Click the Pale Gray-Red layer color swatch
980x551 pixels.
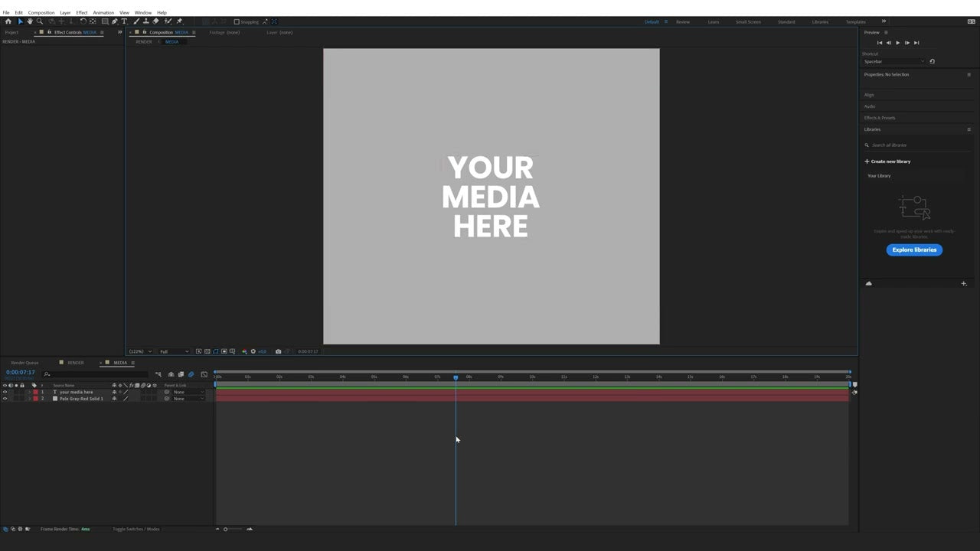click(35, 399)
